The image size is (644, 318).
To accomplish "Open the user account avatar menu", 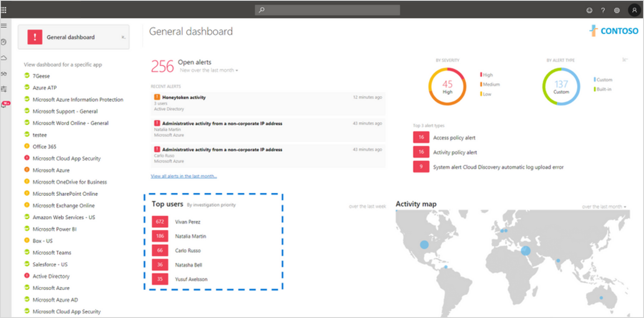I will click(x=634, y=10).
